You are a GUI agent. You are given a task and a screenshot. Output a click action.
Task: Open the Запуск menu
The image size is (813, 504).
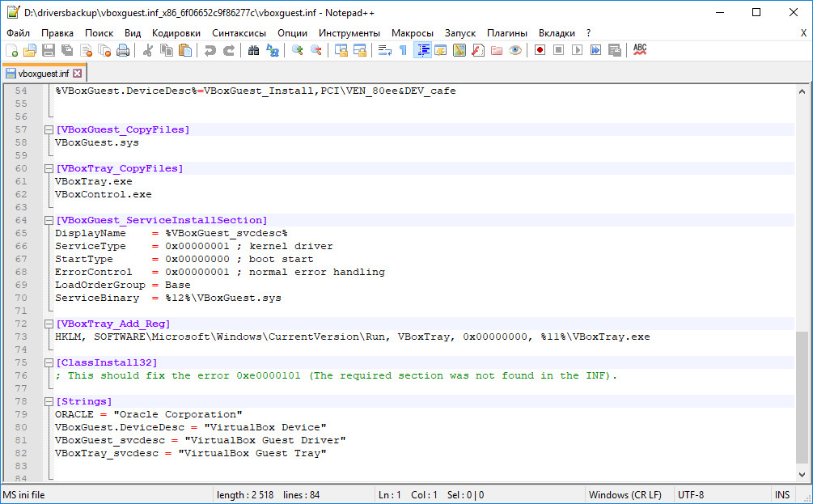(460, 33)
